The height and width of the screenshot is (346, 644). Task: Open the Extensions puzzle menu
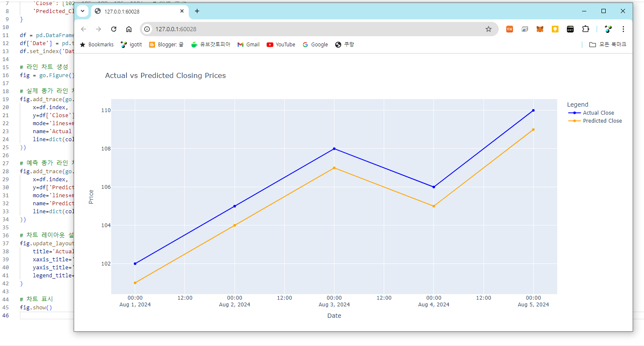[x=585, y=29]
